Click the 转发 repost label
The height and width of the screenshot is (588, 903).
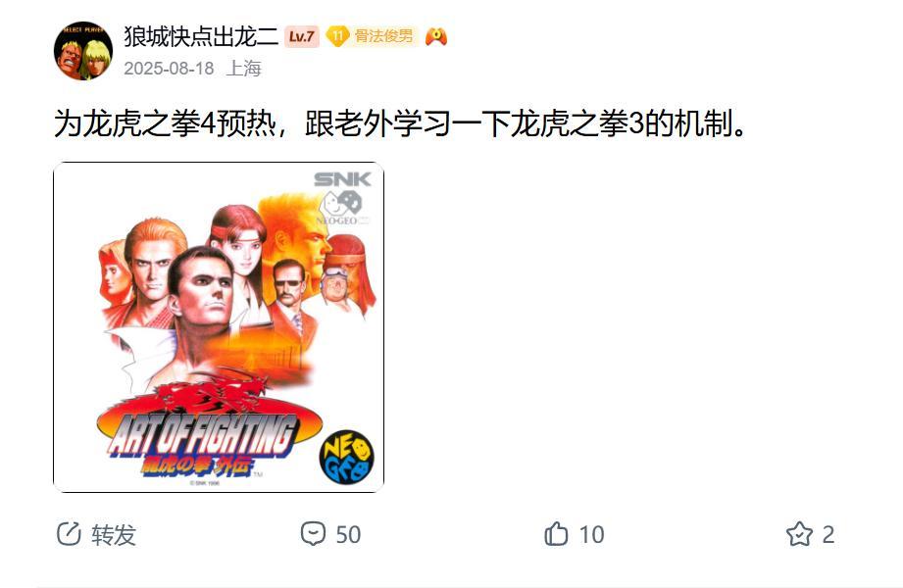click(114, 534)
